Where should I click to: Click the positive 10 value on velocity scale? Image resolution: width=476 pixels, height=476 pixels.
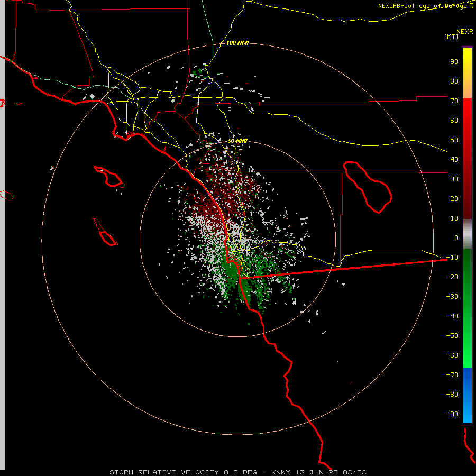point(454,218)
